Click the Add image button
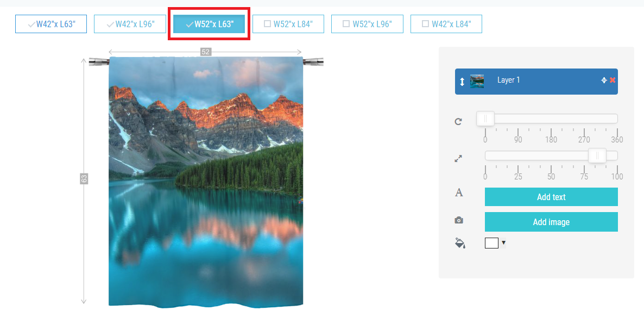The image size is (644, 323). coord(551,222)
